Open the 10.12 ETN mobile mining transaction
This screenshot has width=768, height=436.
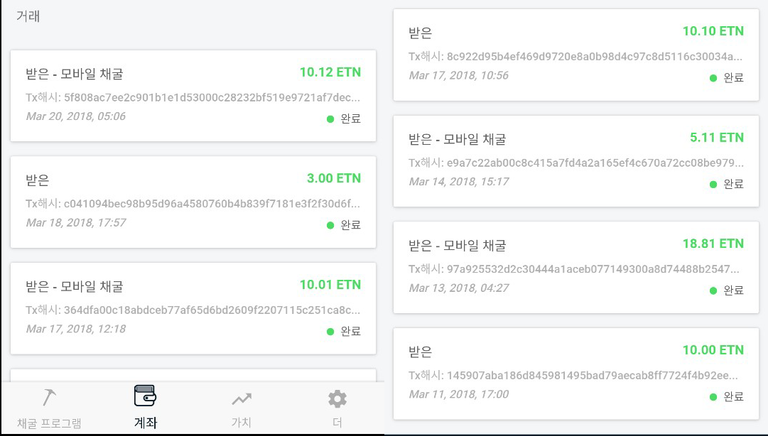point(193,96)
